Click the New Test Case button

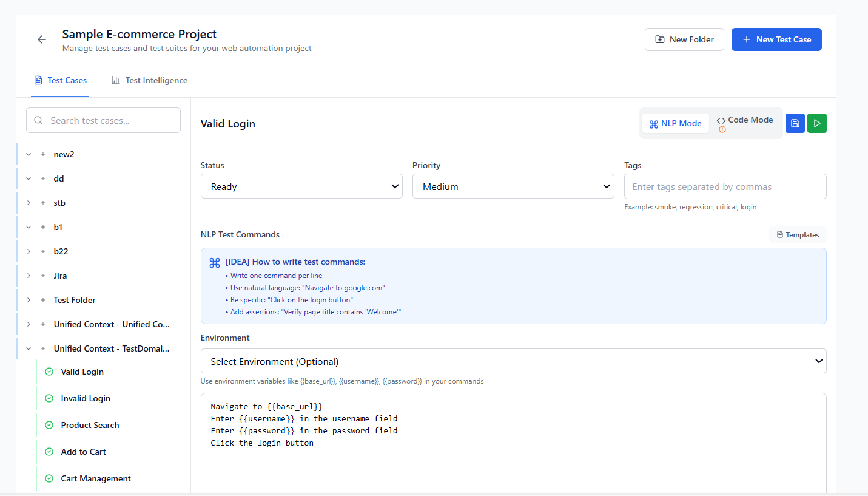pos(776,39)
